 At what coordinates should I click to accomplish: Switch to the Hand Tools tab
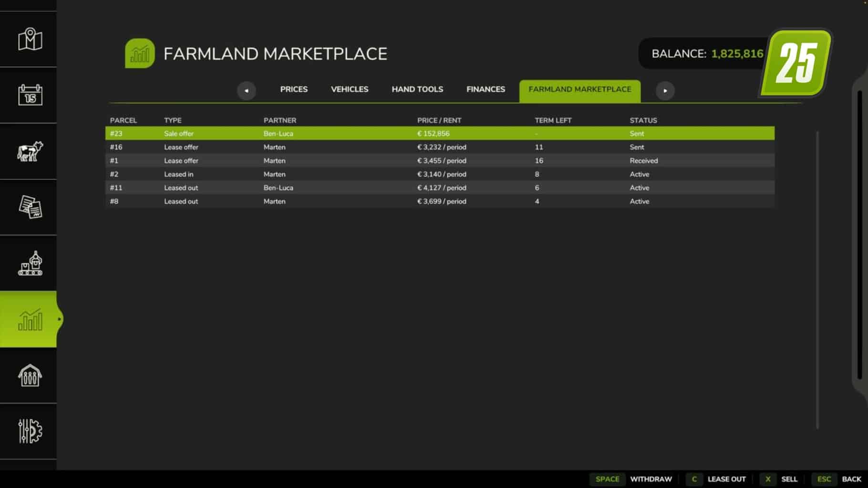tap(417, 89)
